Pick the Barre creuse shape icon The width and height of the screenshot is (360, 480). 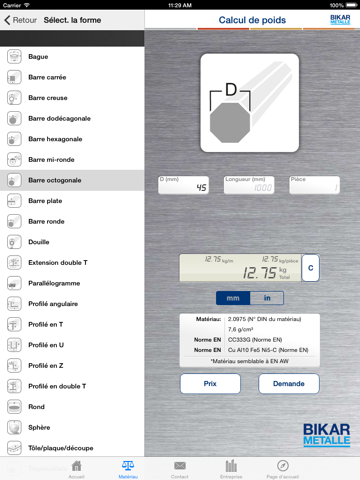pos(14,98)
